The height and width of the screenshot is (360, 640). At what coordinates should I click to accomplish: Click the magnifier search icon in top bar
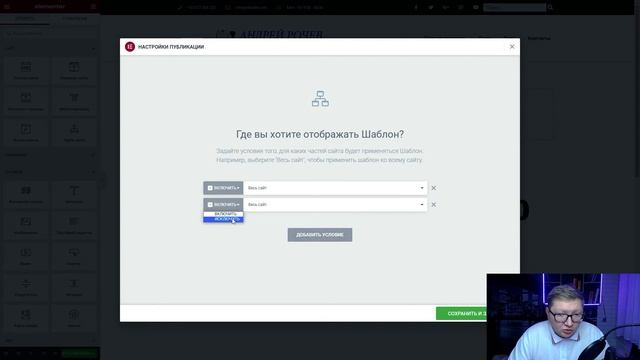point(550,7)
